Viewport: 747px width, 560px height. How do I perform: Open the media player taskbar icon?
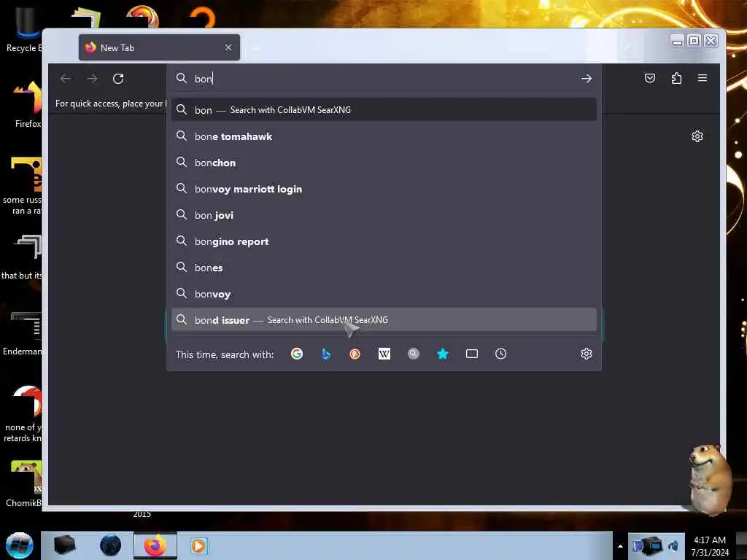(x=198, y=545)
